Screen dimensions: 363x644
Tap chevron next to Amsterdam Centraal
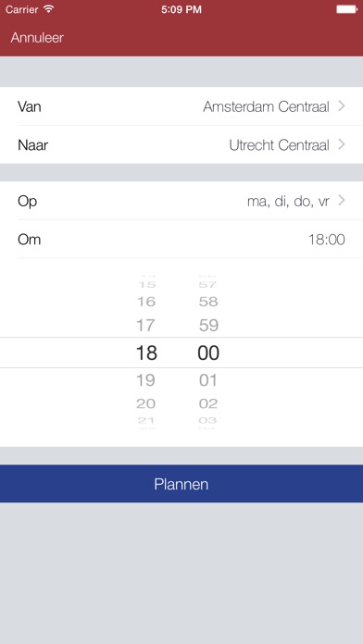click(341, 106)
